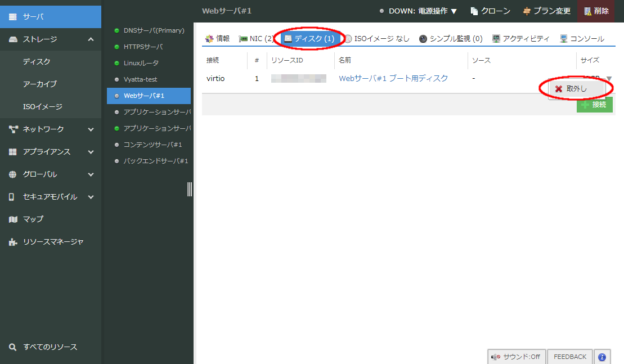Open the サーバ section in the sidebar

(x=34, y=17)
